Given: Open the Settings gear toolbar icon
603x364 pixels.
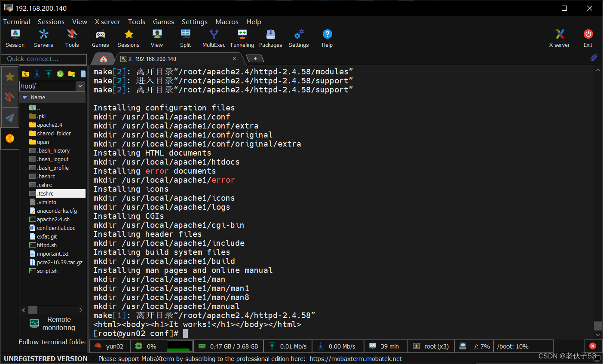Looking at the screenshot, I should (x=299, y=38).
